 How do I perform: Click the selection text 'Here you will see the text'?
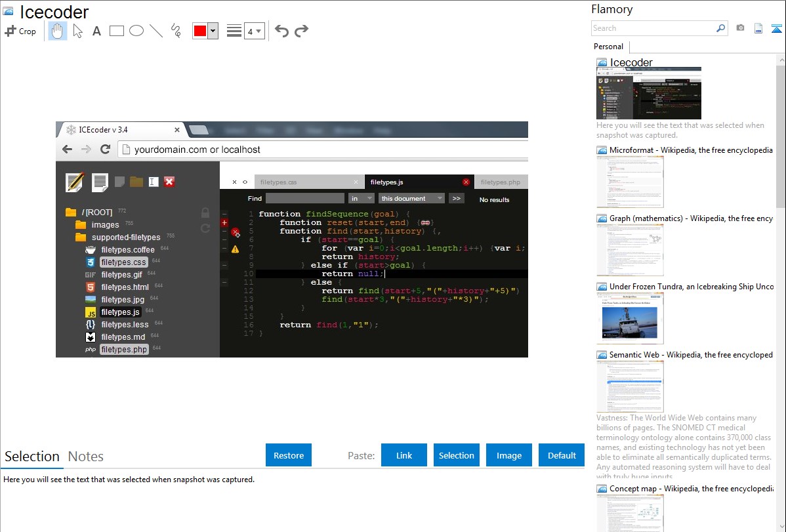129,480
